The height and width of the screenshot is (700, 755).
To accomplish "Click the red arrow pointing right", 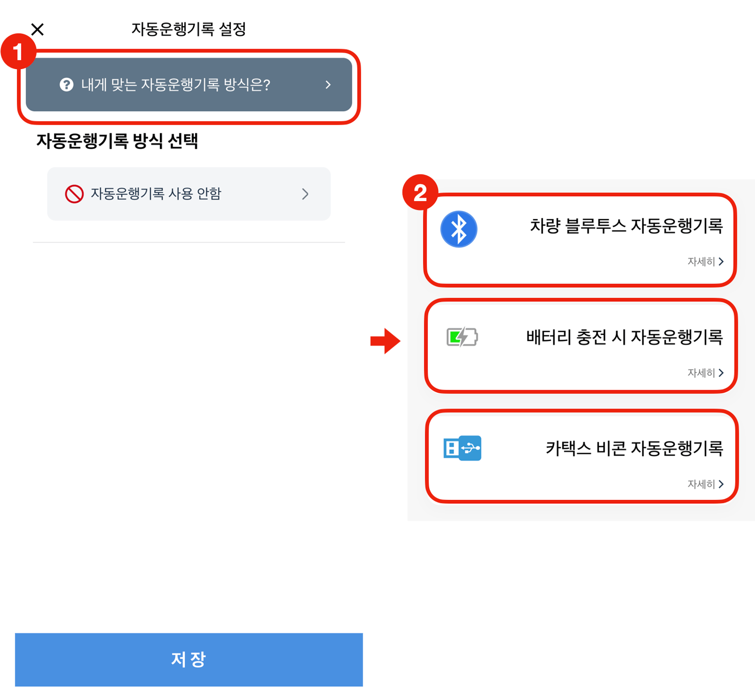I will (385, 341).
